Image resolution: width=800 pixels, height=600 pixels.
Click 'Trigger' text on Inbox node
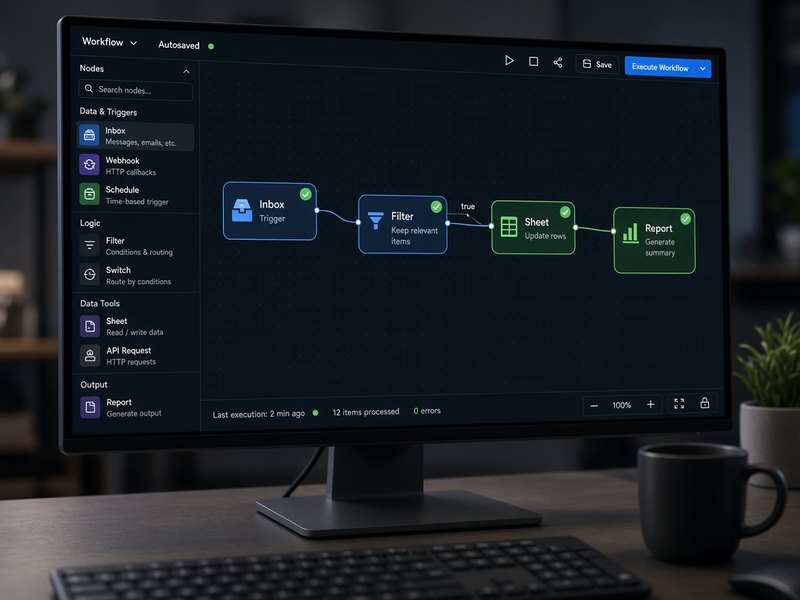coord(272,218)
